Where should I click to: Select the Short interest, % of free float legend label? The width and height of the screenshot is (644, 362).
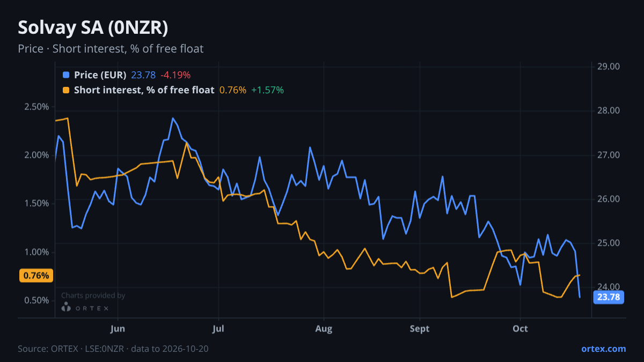click(144, 90)
